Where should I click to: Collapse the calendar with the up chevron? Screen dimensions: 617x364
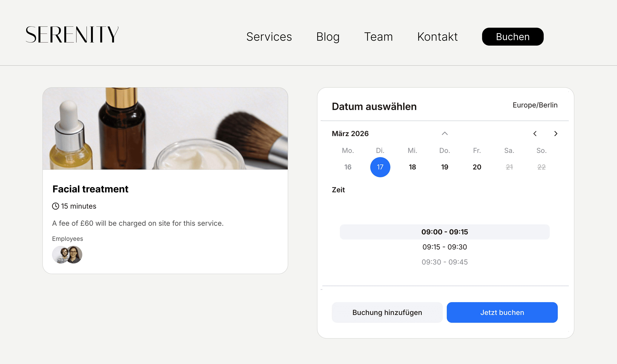tap(444, 133)
